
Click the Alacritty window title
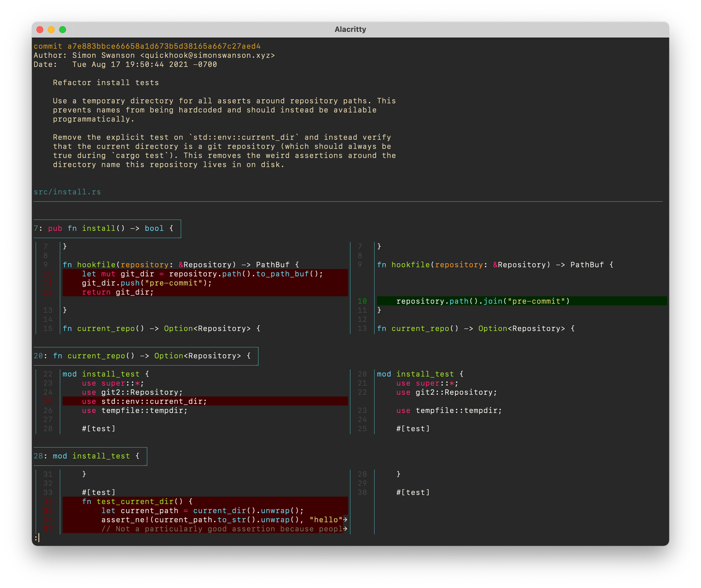350,30
